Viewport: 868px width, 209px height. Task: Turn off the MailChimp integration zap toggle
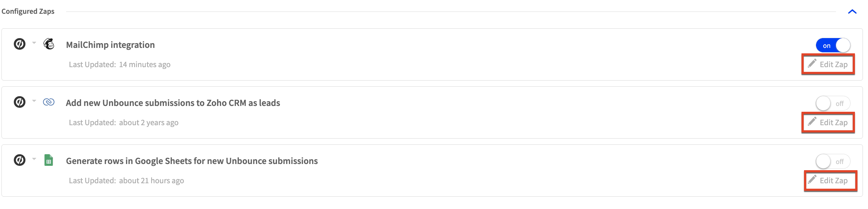point(833,45)
